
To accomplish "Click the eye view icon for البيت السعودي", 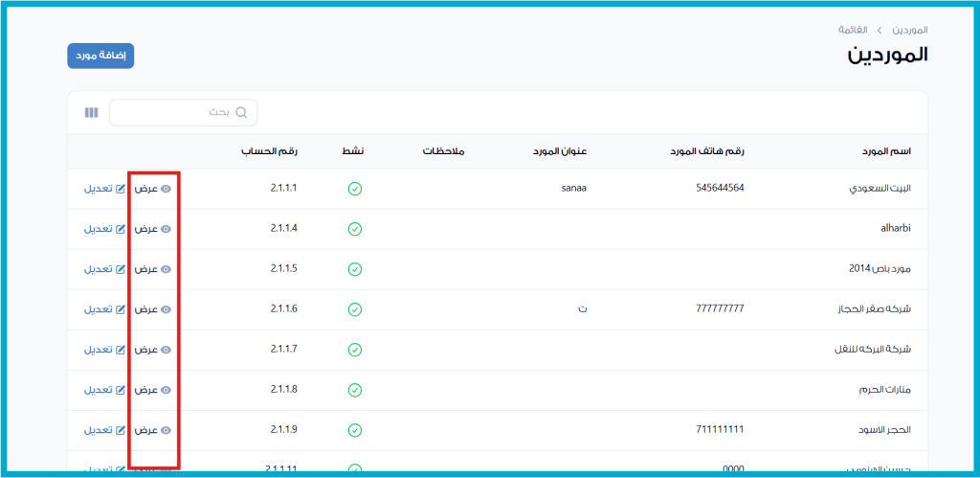I will (x=166, y=189).
